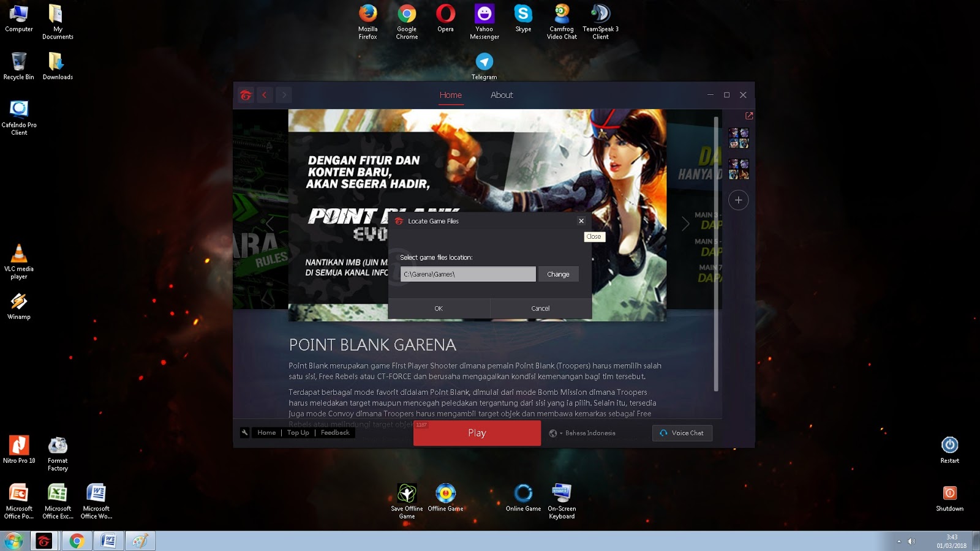Launch Winamp from the desktop

click(x=19, y=306)
